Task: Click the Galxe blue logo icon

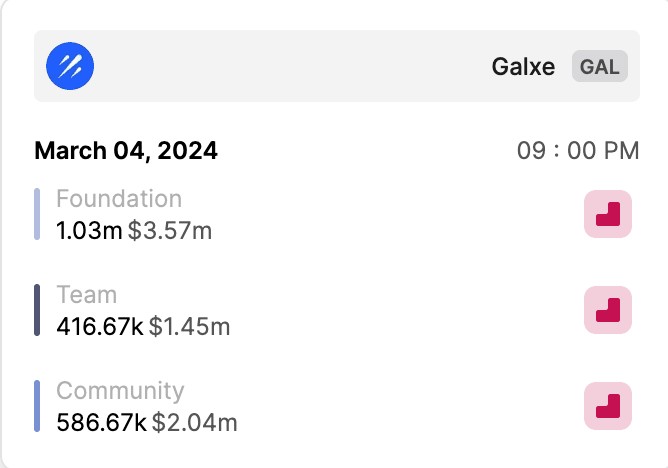Action: 71,67
